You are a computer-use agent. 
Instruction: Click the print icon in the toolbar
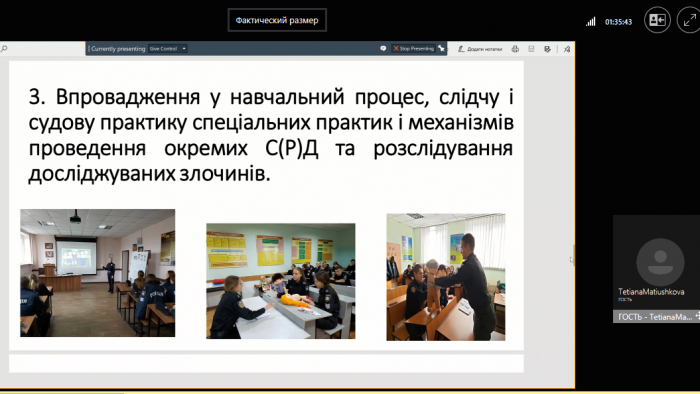515,49
